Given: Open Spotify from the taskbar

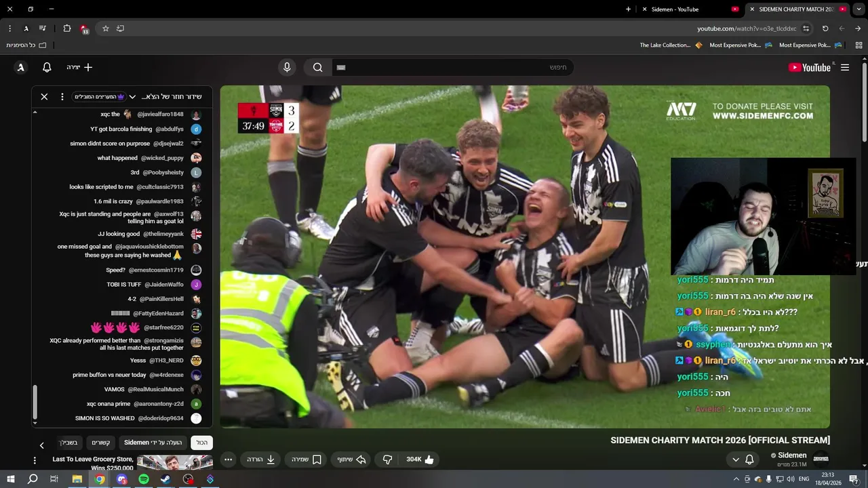Looking at the screenshot, I should [144, 479].
